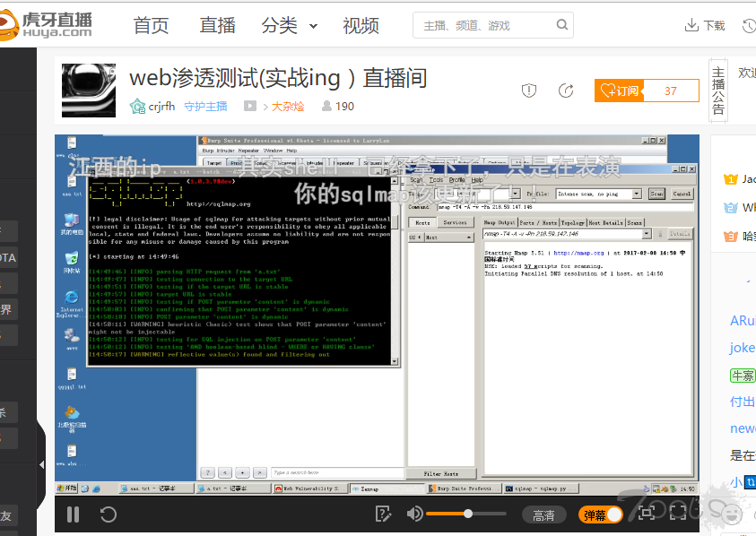Click the volume speaker icon

(x=414, y=514)
